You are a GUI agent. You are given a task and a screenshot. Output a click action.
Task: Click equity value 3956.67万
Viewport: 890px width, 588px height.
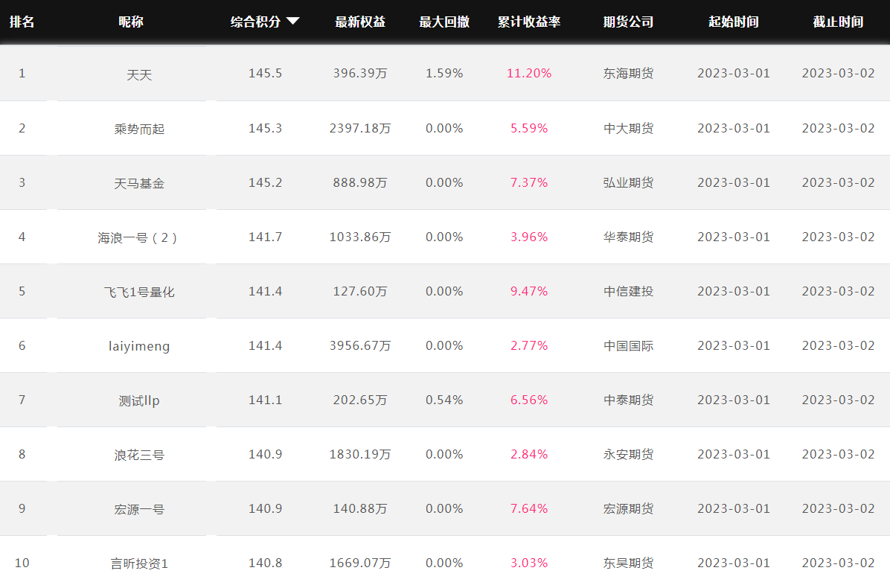[x=360, y=345]
